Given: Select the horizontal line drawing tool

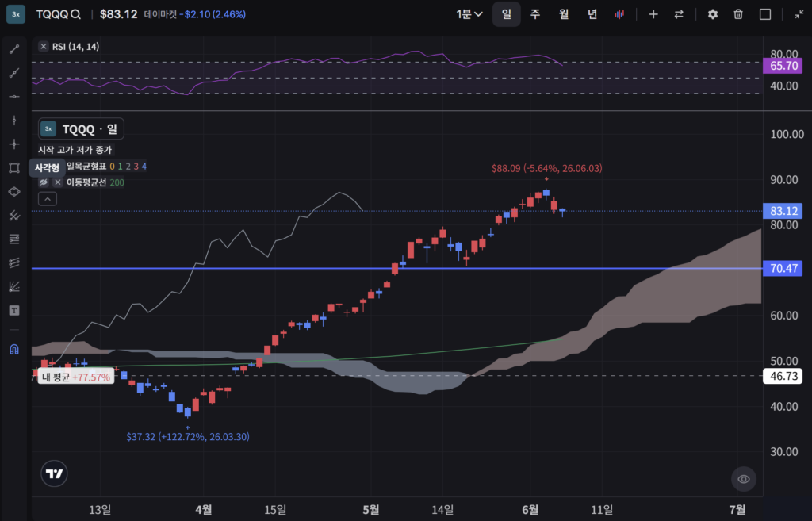Looking at the screenshot, I should pyautogui.click(x=14, y=97).
